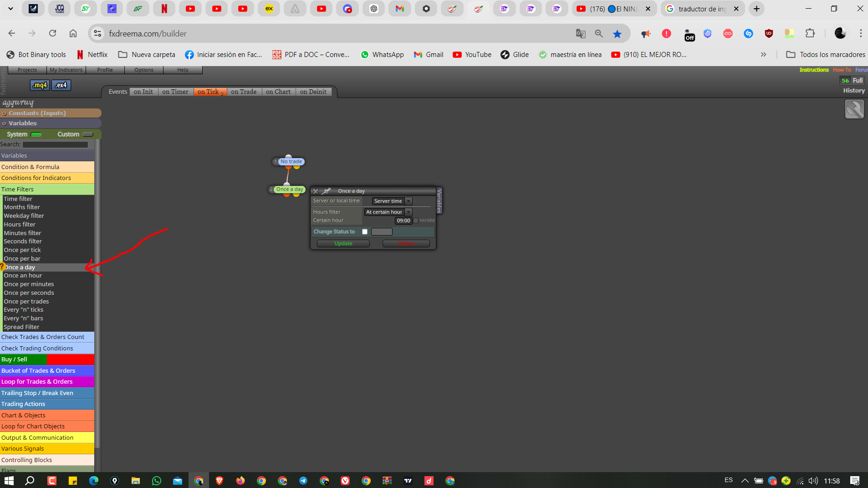Open the Google Translate page icon
Image resolution: width=868 pixels, height=488 pixels.
[581, 34]
